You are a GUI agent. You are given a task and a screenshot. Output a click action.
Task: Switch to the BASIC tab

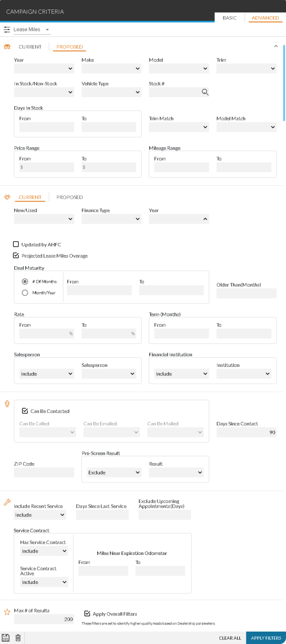pyautogui.click(x=229, y=18)
